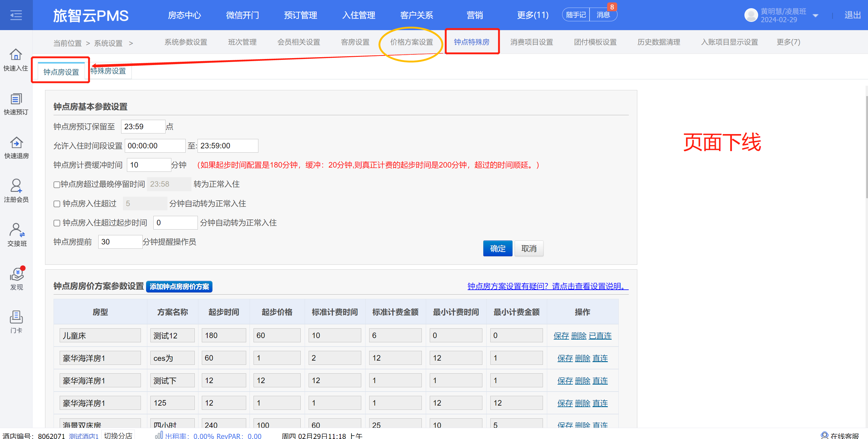Click the page vertical scrollbar
868x439 pixels.
coord(866,147)
